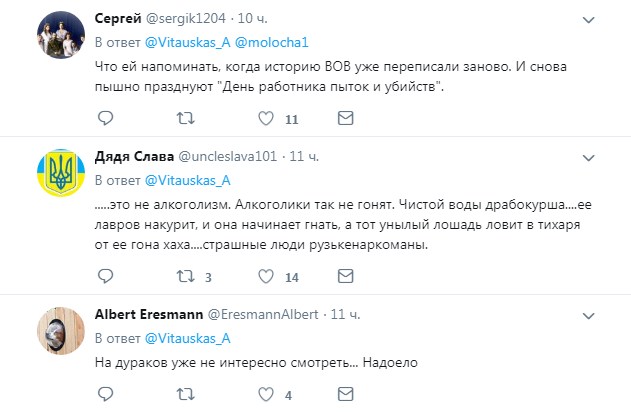Reply to Дядя Слава's tweet

(106, 278)
